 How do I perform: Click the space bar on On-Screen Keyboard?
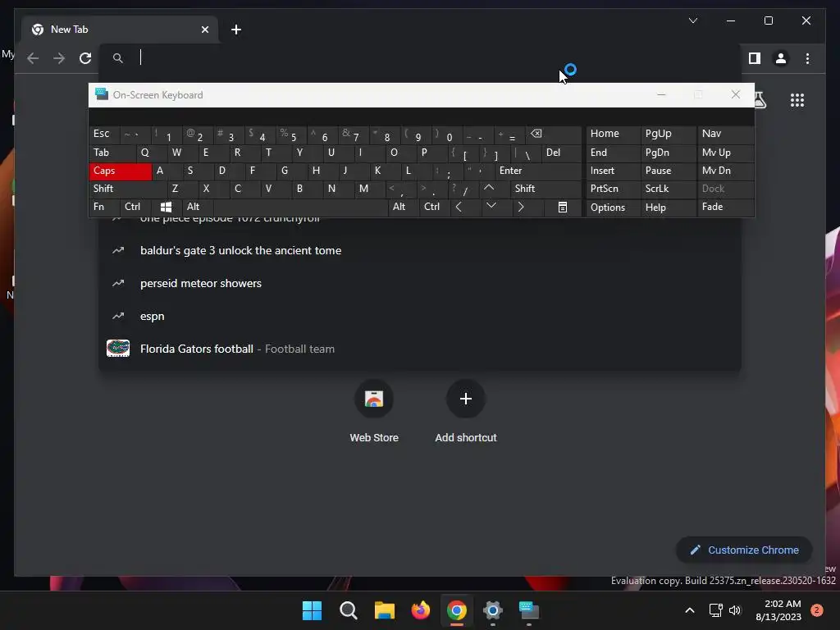[x=300, y=207]
